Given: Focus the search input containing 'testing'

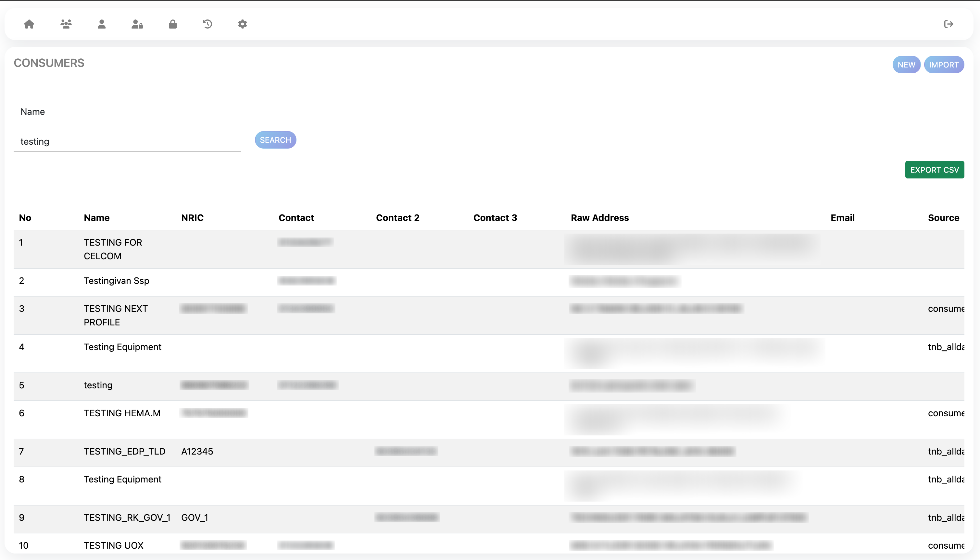Looking at the screenshot, I should (127, 141).
